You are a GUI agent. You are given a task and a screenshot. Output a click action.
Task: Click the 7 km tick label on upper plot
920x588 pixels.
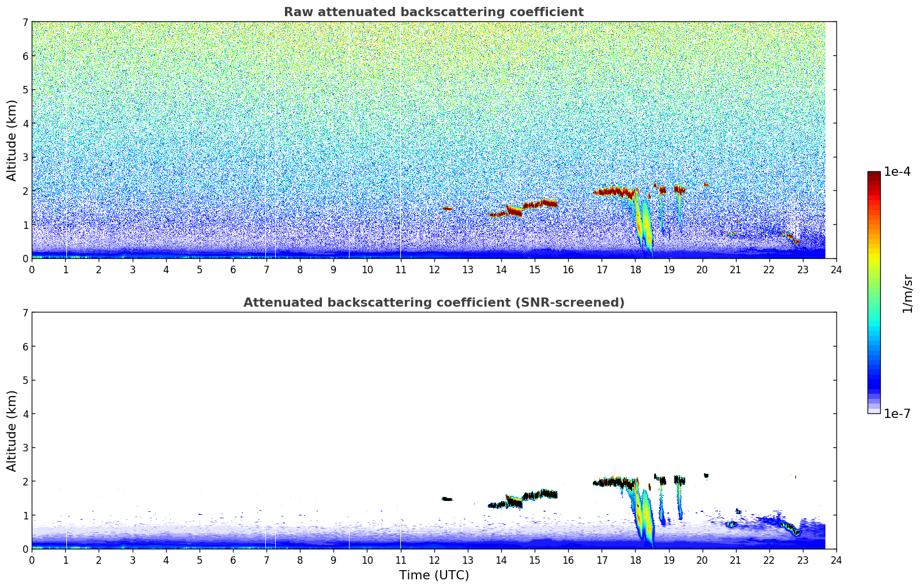(x=25, y=22)
